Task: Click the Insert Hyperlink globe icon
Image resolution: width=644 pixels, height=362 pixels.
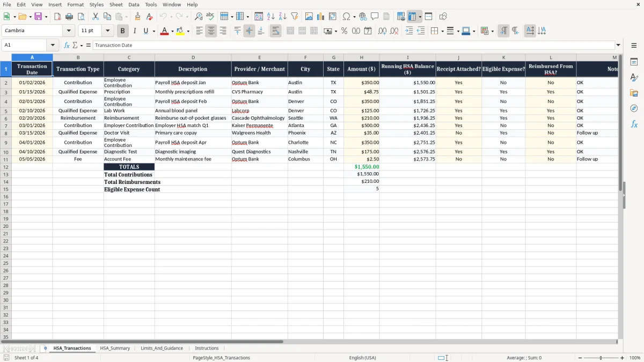Action: tap(363, 17)
